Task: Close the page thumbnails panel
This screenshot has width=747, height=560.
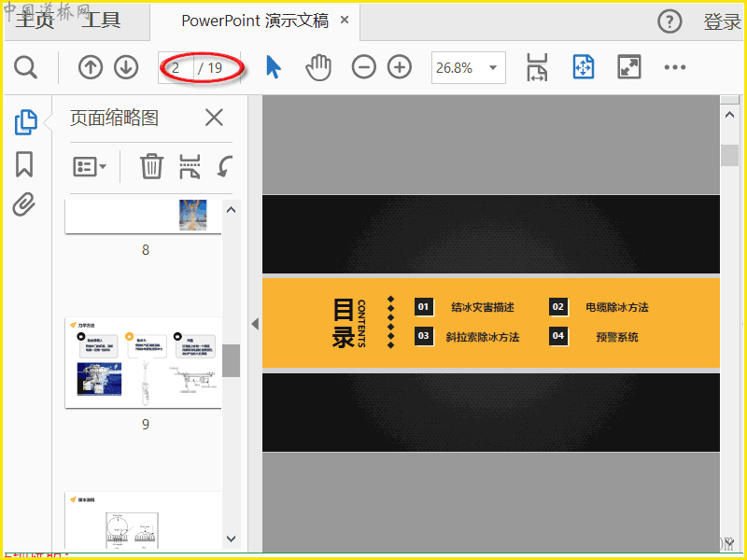Action: point(214,118)
